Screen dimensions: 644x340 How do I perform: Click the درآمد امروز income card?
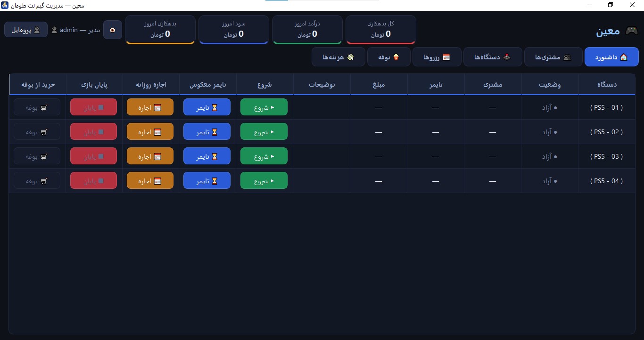pos(307,30)
